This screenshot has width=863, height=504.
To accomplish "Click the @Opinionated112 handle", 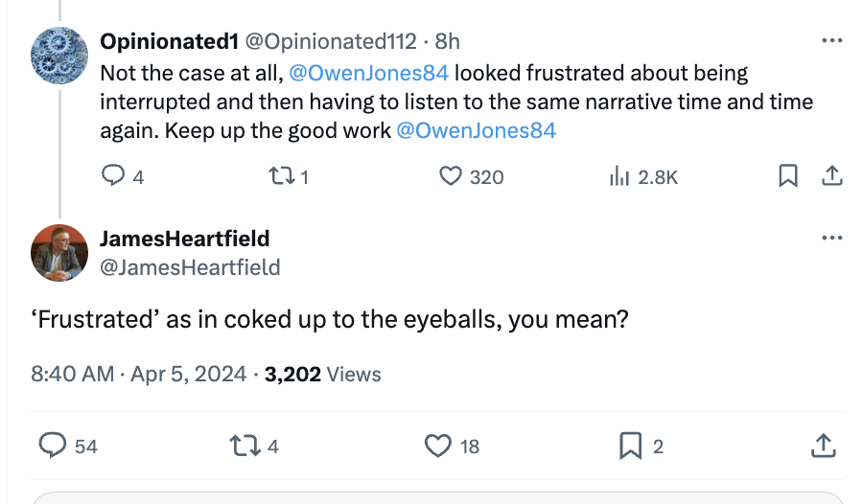I will point(332,41).
